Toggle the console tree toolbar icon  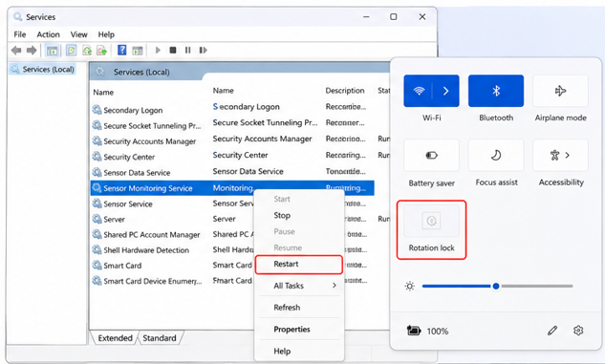[52, 50]
